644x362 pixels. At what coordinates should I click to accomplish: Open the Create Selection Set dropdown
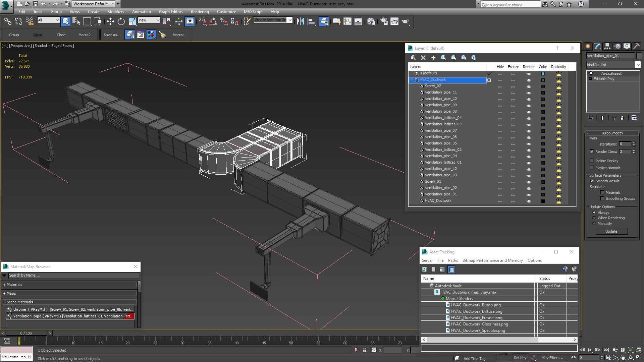273,20
